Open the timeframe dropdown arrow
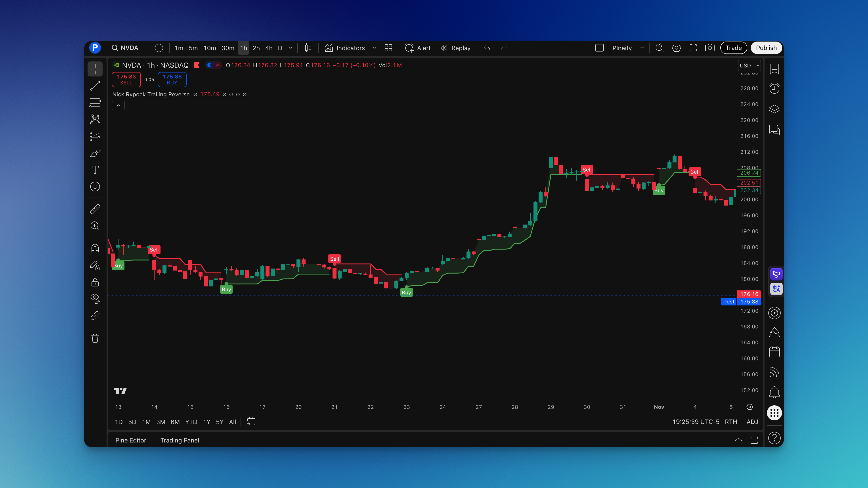The height and width of the screenshot is (488, 868). pyautogui.click(x=290, y=48)
